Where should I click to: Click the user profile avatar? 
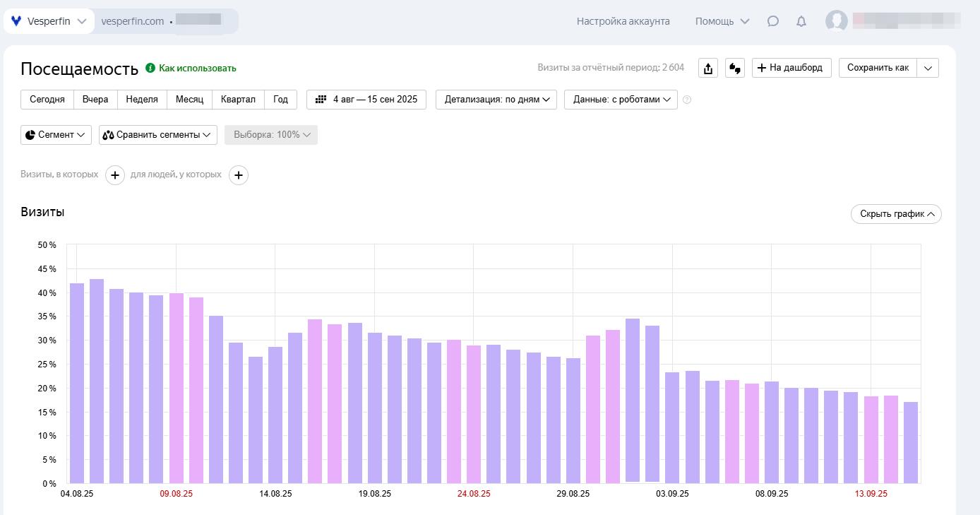(837, 21)
